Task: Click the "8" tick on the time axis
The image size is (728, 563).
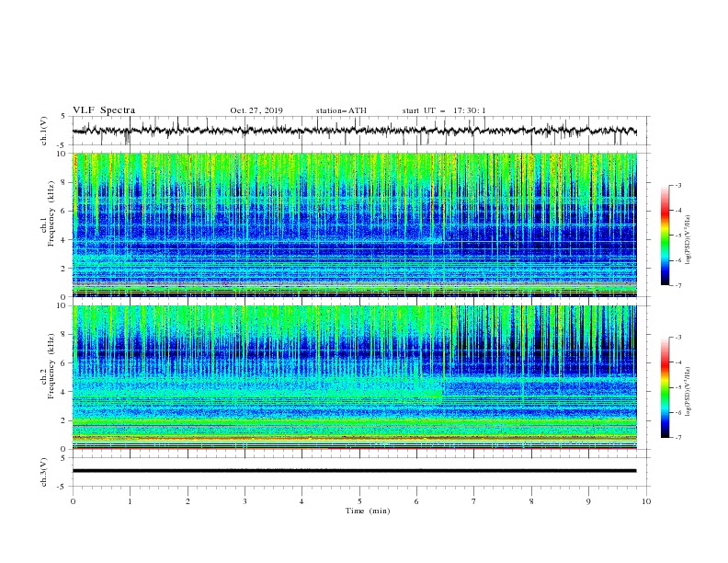Action: [531, 501]
